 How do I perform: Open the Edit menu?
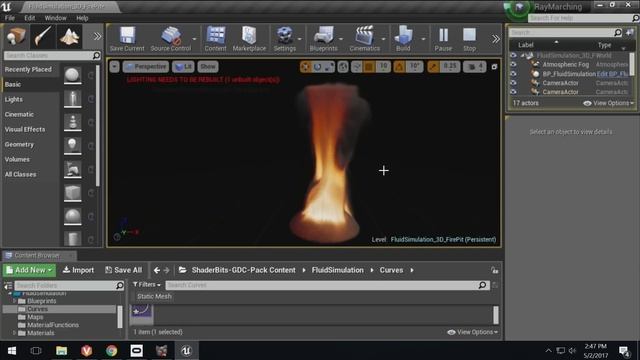click(x=29, y=18)
